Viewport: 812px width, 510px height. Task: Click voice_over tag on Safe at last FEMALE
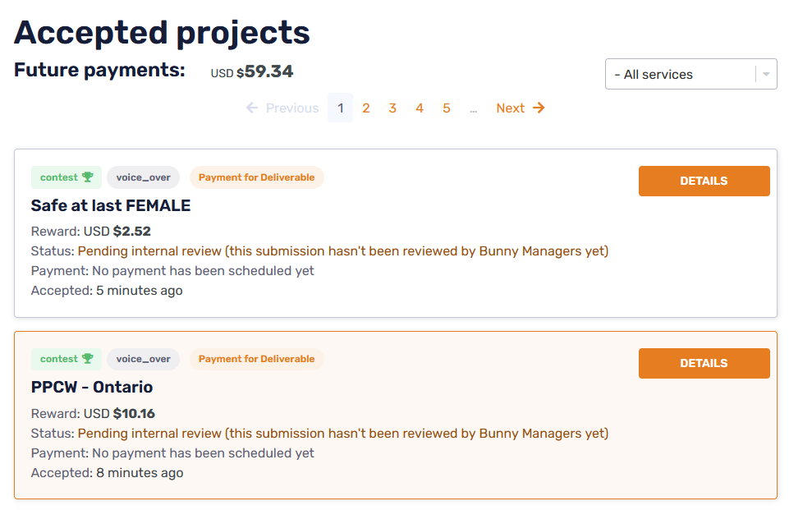click(143, 177)
